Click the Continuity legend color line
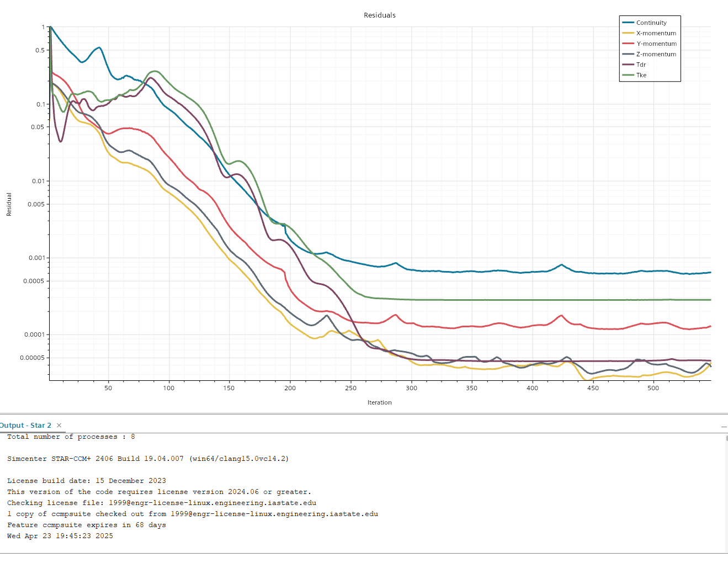 pos(628,23)
